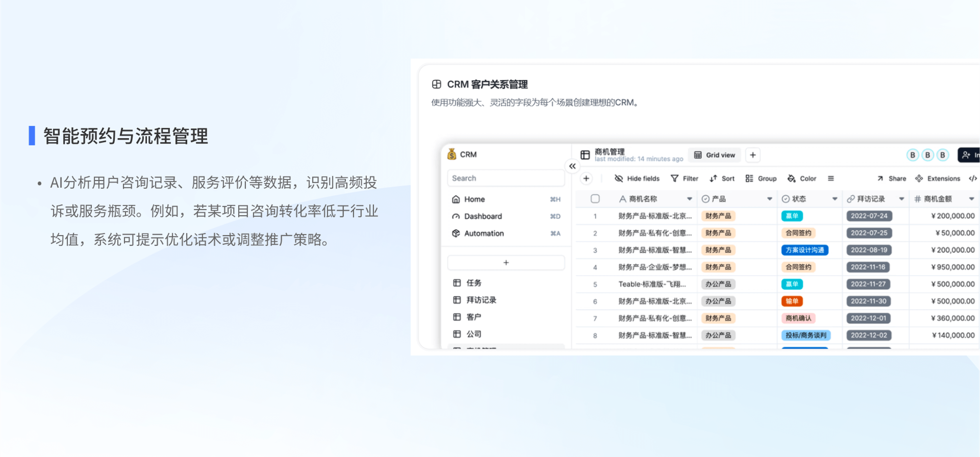980x457 pixels.
Task: Click the 2022-11-16 visit record link
Action: click(868, 267)
